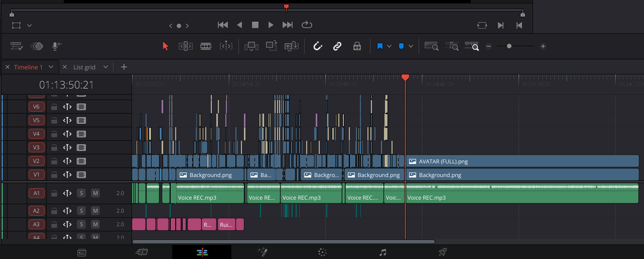Click Custom Zoom icon
The image size is (644, 259).
(x=472, y=47)
